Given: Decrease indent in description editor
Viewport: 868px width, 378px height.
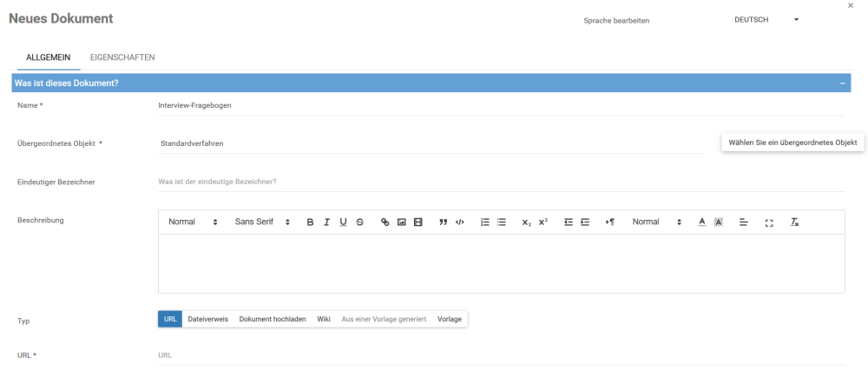Looking at the screenshot, I should coord(569,222).
